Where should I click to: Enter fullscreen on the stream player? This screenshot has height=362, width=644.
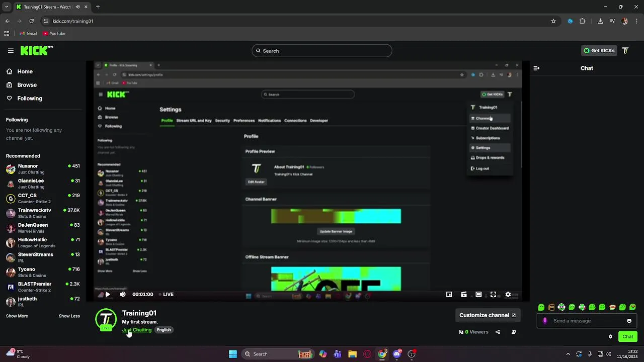tap(494, 295)
